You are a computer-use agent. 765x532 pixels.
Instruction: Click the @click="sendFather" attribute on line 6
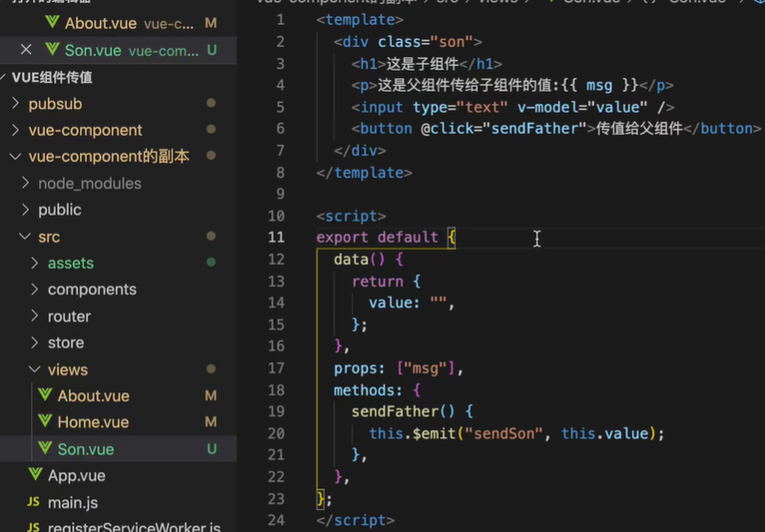click(x=503, y=129)
